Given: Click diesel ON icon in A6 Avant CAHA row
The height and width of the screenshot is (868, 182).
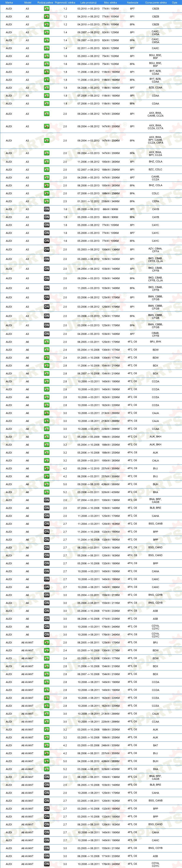Looking at the screenshot, I should (47, 793).
